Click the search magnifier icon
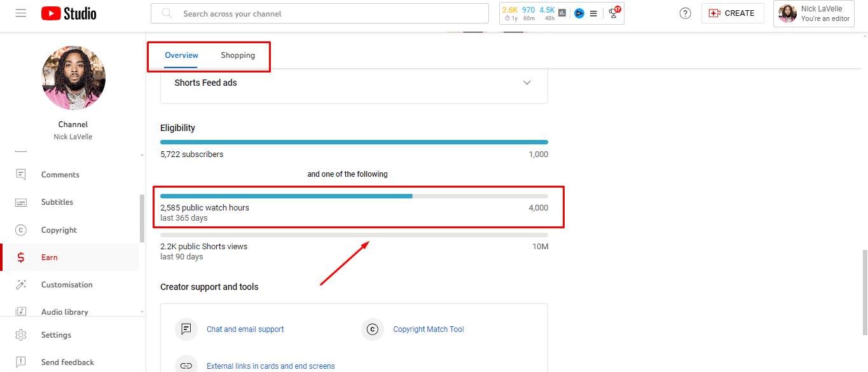The image size is (868, 372). pyautogui.click(x=167, y=13)
